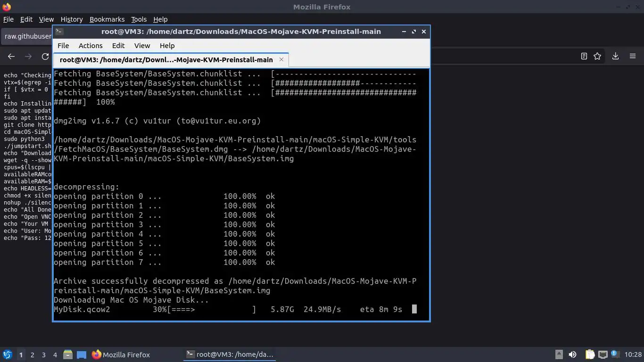Switch to workspace 2
This screenshot has height=362, width=644.
[x=33, y=354]
